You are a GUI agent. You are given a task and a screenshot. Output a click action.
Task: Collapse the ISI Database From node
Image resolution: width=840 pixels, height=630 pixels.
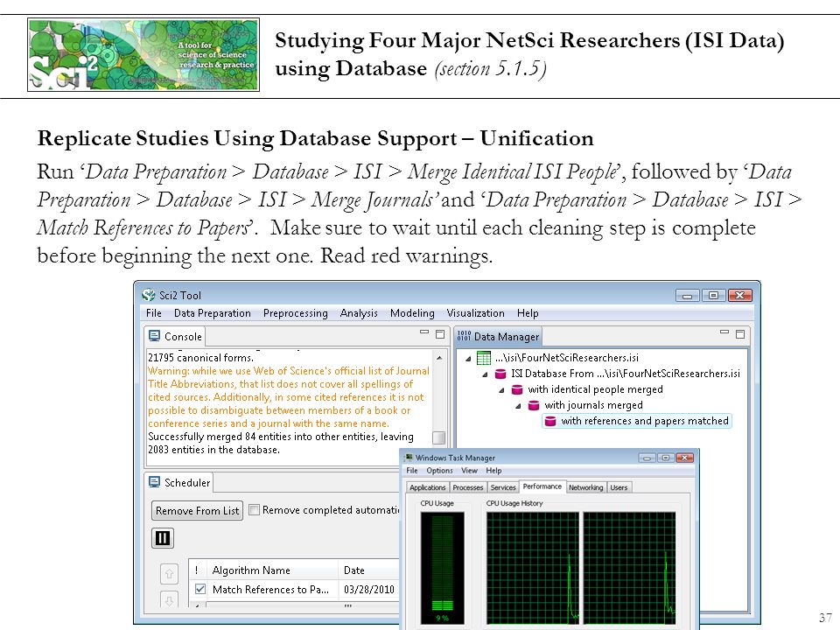click(485, 374)
